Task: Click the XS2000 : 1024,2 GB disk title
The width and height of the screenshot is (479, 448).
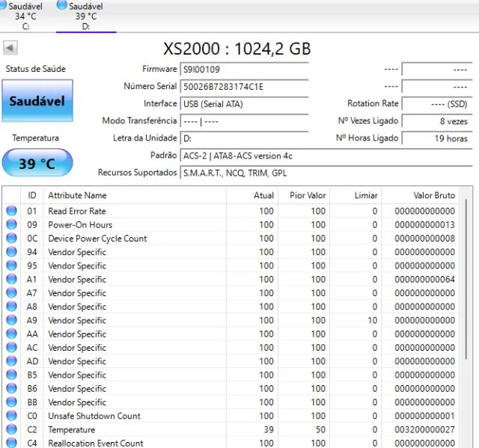Action: 237,49
